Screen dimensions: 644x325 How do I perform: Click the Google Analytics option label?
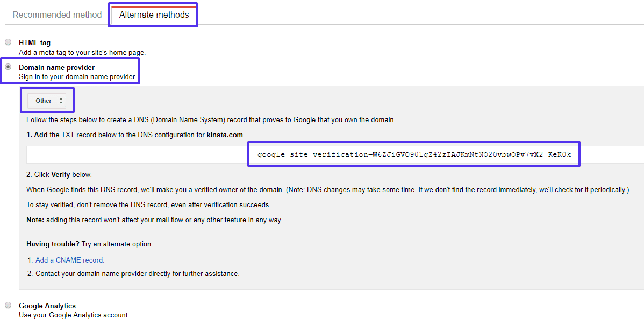(47, 306)
